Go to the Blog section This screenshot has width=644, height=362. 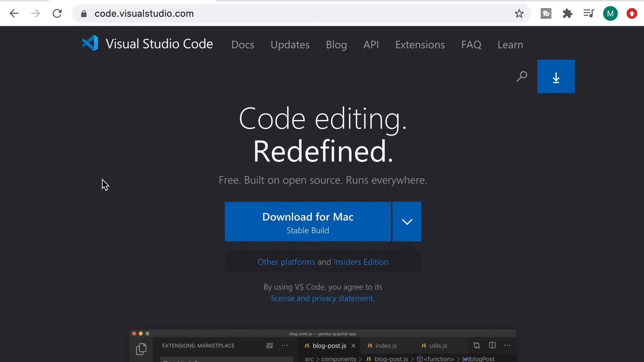pos(336,45)
